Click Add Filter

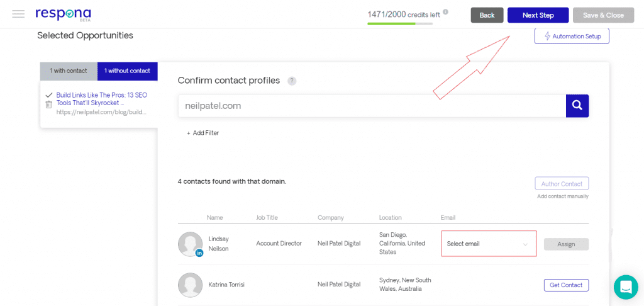tap(203, 133)
